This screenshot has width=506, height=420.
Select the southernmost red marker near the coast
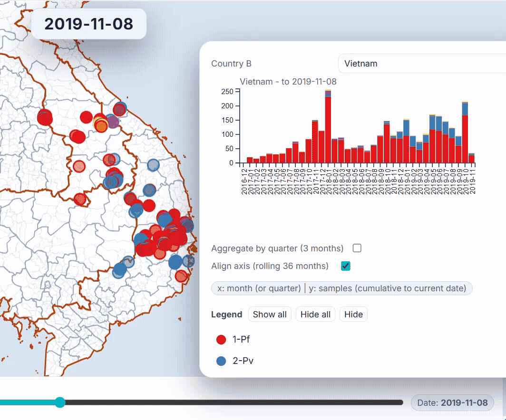[x=181, y=276]
